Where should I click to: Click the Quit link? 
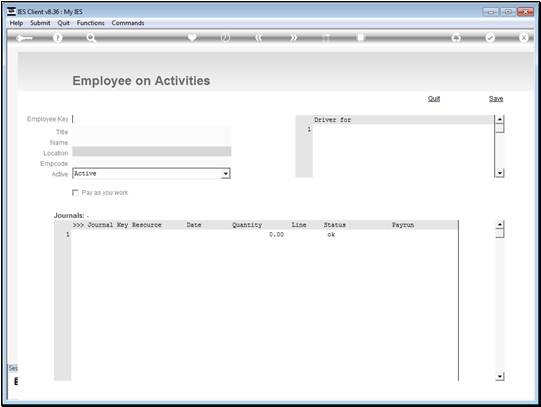pyautogui.click(x=434, y=99)
